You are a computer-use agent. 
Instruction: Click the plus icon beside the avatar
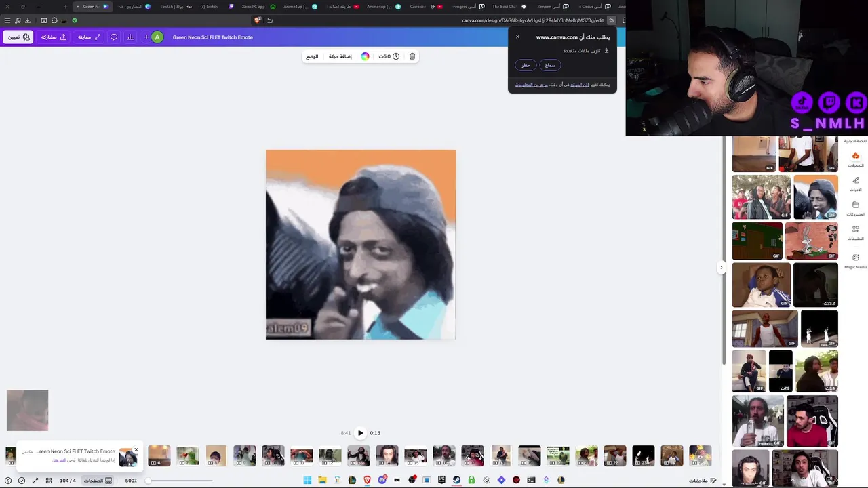click(146, 37)
